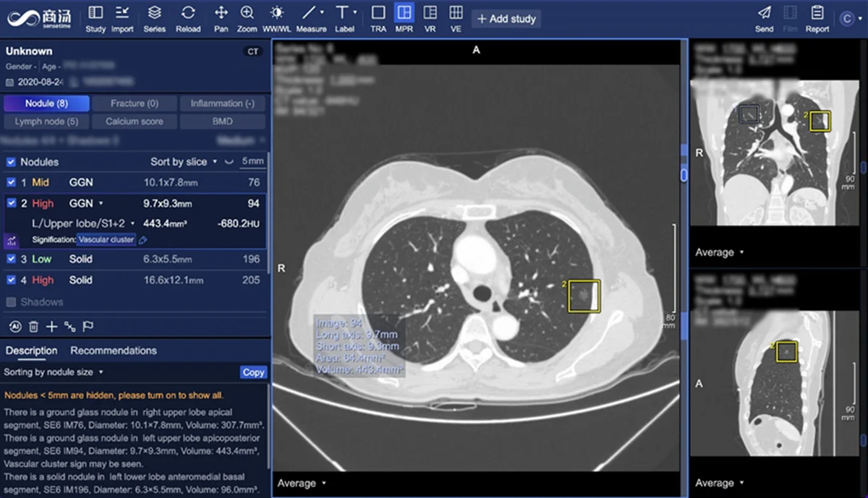Click the Send paper plane icon
The image size is (868, 498).
tap(764, 18)
